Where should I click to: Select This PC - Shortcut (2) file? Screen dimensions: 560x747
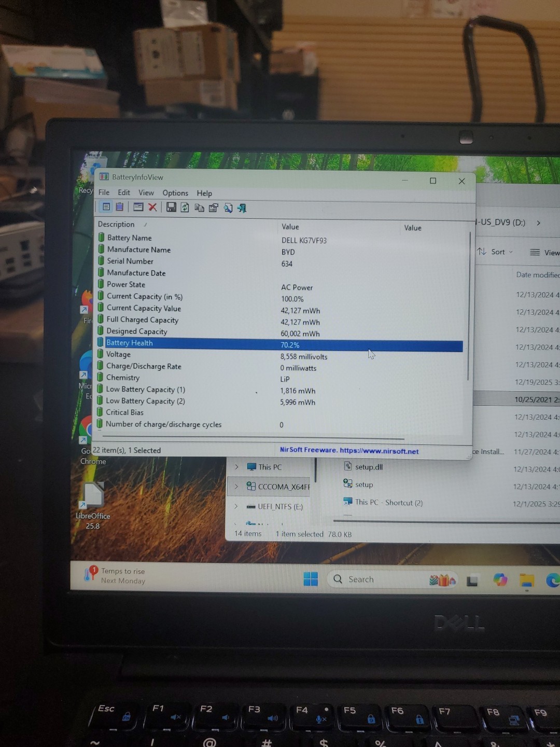(383, 502)
